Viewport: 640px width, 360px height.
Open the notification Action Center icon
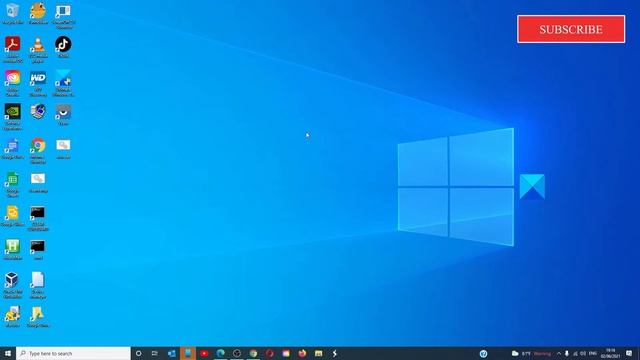click(629, 353)
